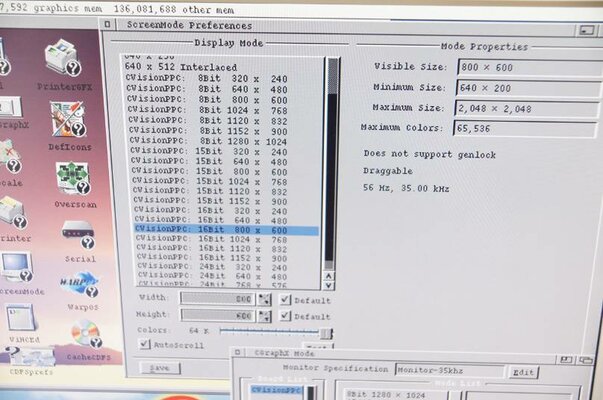
Task: Toggle the AutoScroll checkbox
Action: (144, 345)
